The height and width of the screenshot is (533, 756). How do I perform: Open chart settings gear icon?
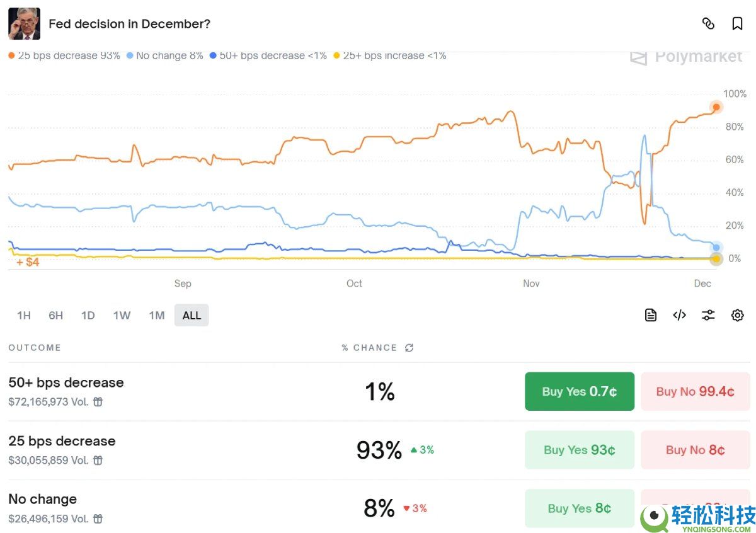click(737, 315)
